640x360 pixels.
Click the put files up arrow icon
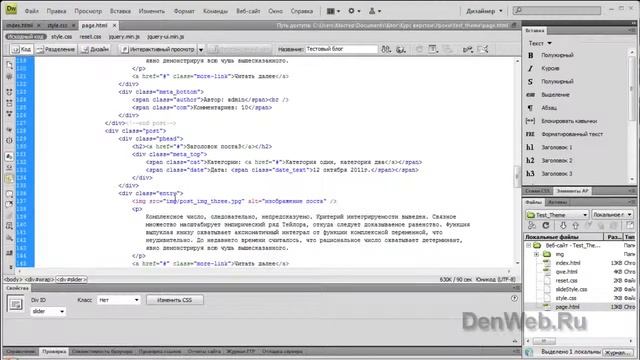(x=576, y=225)
